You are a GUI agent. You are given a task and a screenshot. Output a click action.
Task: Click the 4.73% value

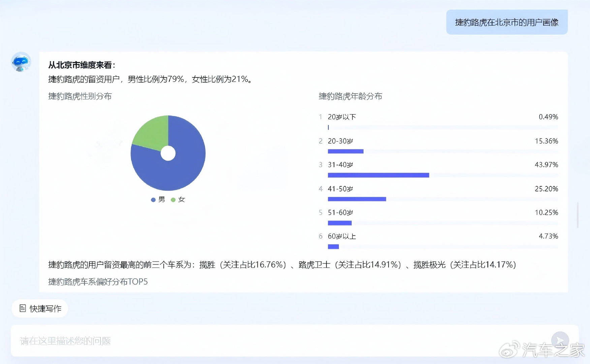(x=548, y=236)
